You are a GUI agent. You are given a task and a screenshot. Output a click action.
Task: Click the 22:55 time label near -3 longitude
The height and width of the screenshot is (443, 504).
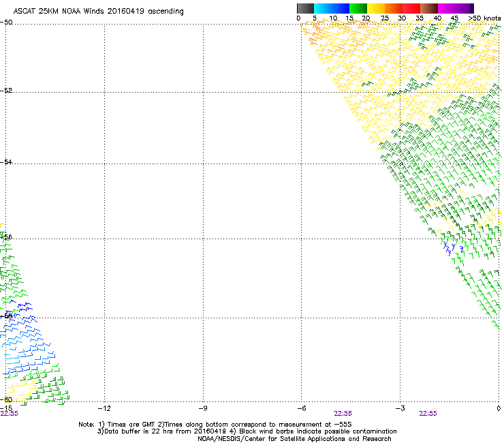point(428,414)
